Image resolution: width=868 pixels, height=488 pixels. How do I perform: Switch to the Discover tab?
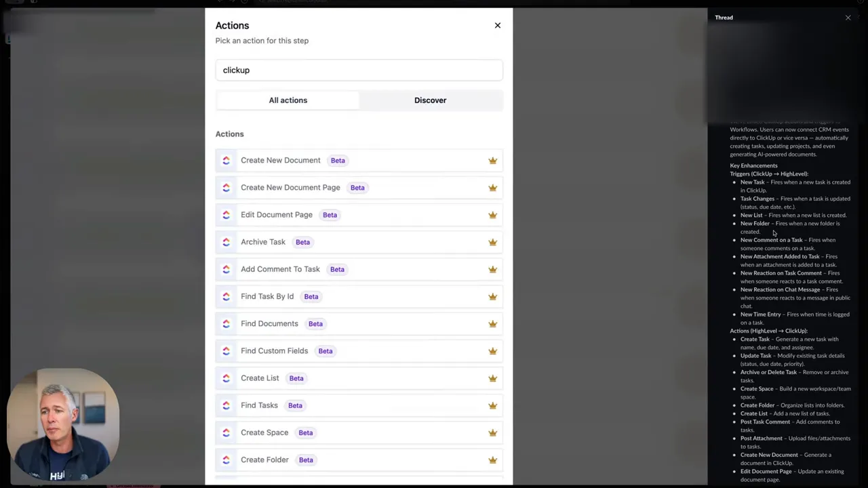pyautogui.click(x=431, y=100)
